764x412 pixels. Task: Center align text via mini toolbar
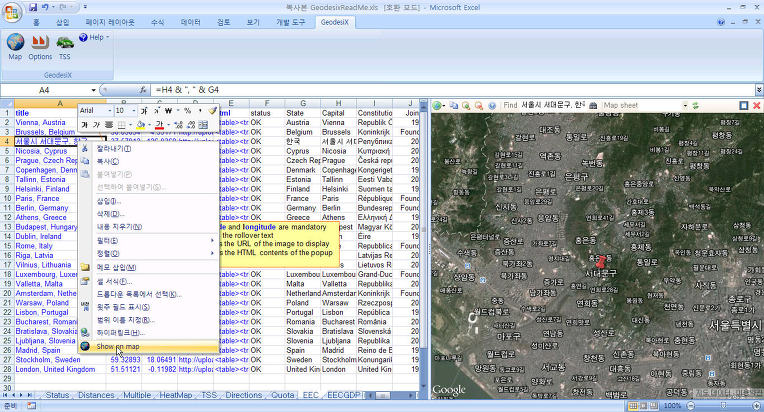pos(109,125)
